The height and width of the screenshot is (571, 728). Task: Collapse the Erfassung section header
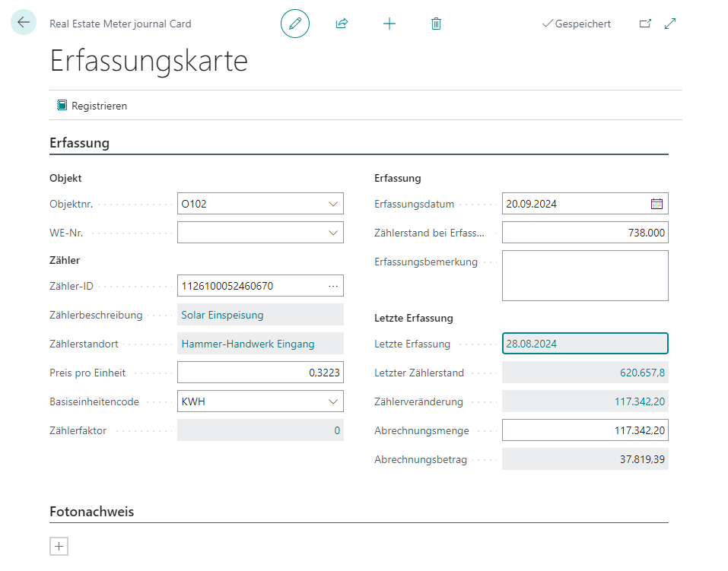[x=80, y=143]
